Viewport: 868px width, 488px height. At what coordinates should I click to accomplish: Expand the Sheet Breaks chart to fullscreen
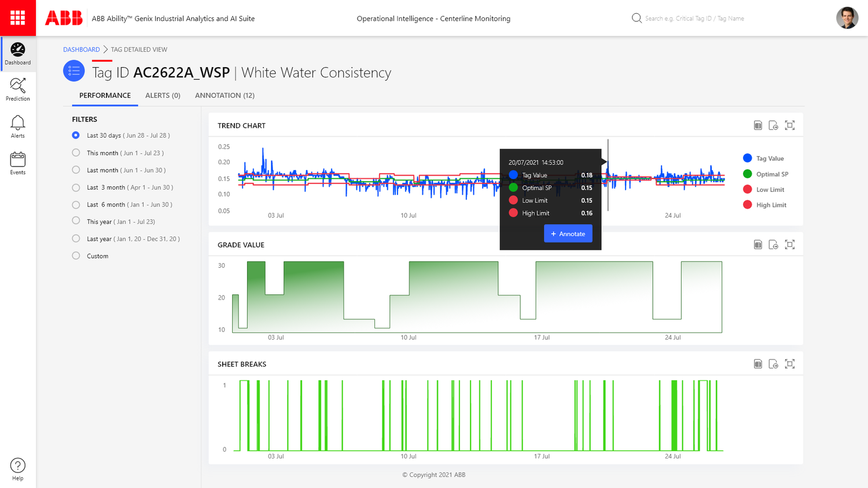pos(790,364)
